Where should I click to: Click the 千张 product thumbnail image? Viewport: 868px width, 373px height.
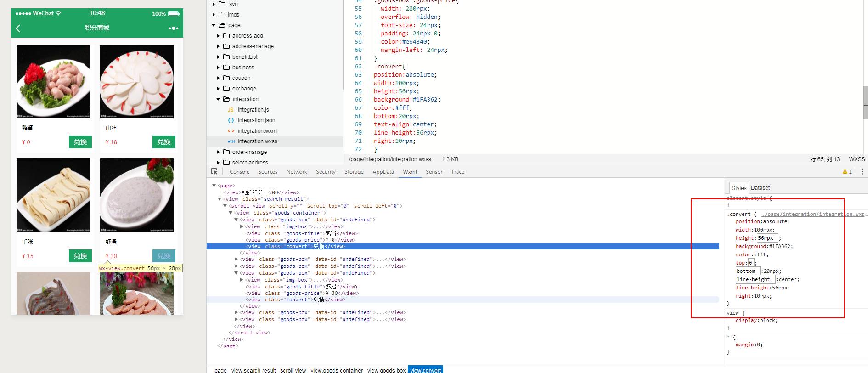click(53, 195)
